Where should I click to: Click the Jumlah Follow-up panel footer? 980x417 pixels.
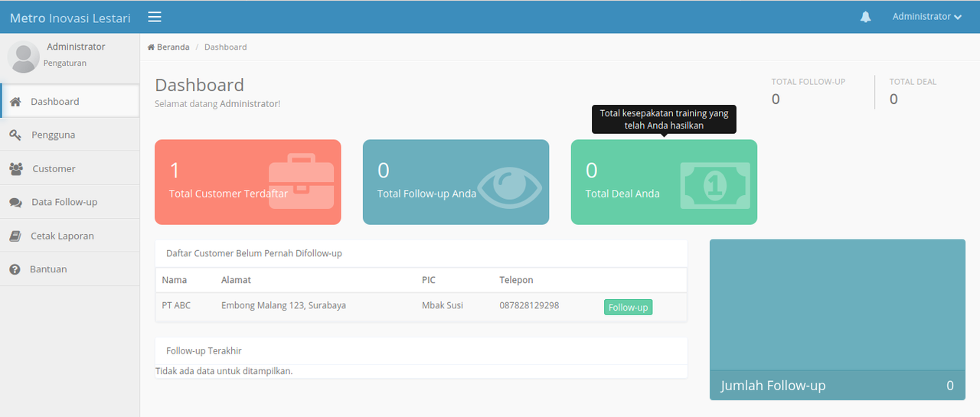click(838, 386)
